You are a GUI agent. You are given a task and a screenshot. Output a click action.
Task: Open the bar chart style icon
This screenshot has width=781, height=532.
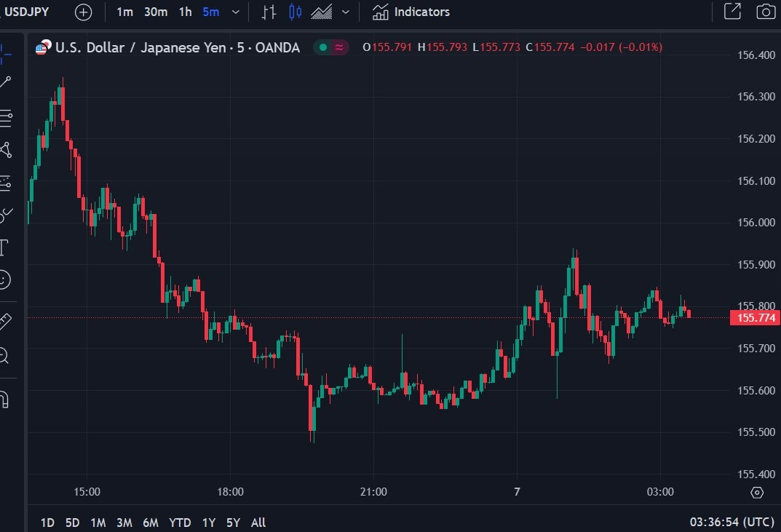269,12
